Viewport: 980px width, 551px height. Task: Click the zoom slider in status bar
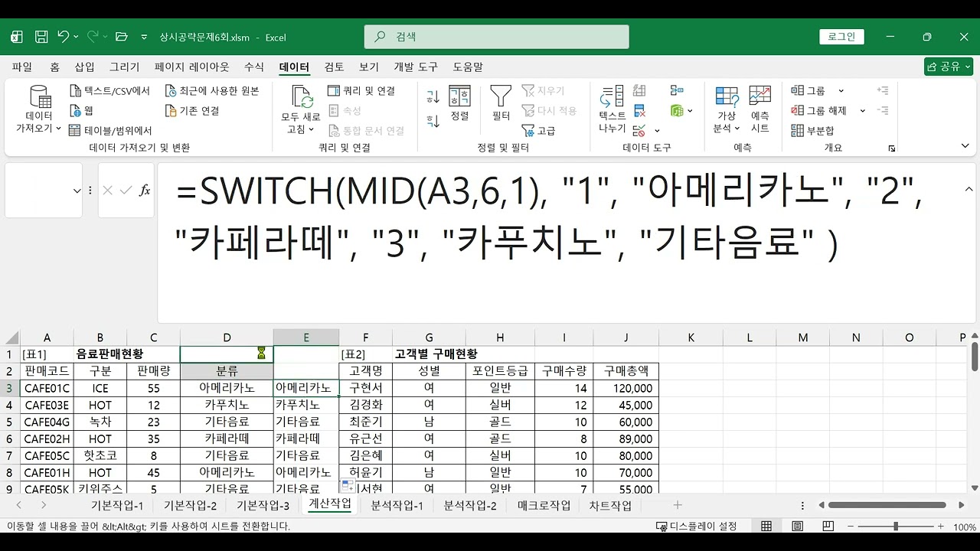[896, 527]
